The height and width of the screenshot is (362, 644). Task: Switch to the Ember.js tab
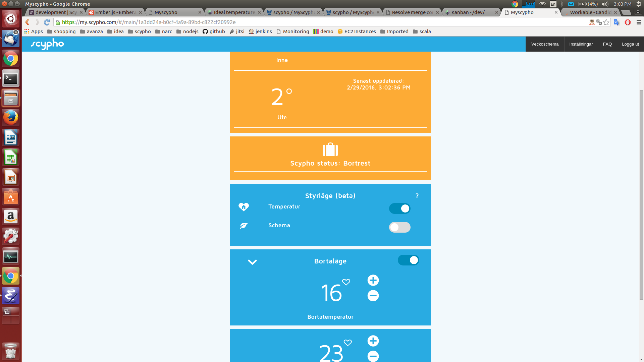click(x=115, y=12)
